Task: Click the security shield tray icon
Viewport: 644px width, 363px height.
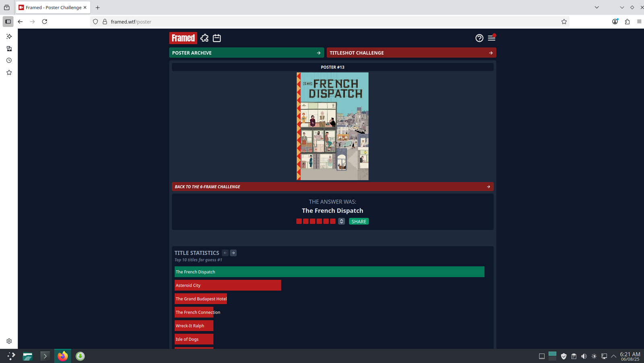Action: pos(563,356)
